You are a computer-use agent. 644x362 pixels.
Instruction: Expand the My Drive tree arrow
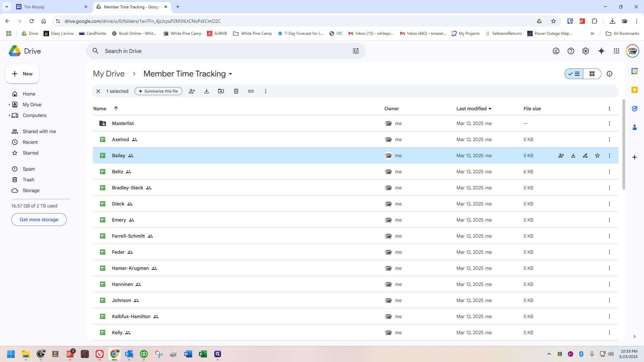coord(9,105)
